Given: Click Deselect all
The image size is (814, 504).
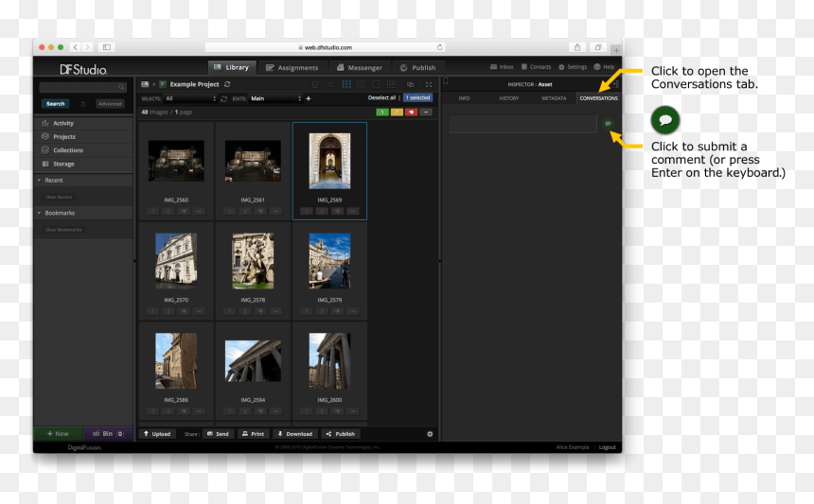Looking at the screenshot, I should coord(381,98).
